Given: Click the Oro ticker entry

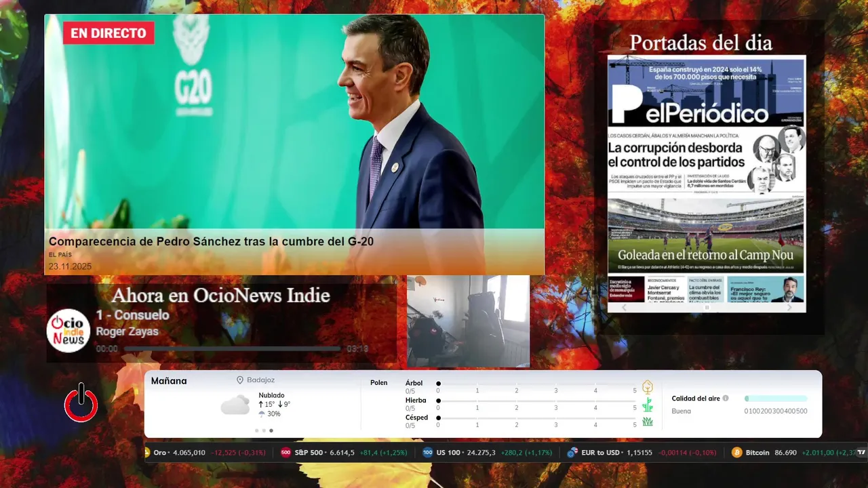Looking at the screenshot, I should coord(205,453).
